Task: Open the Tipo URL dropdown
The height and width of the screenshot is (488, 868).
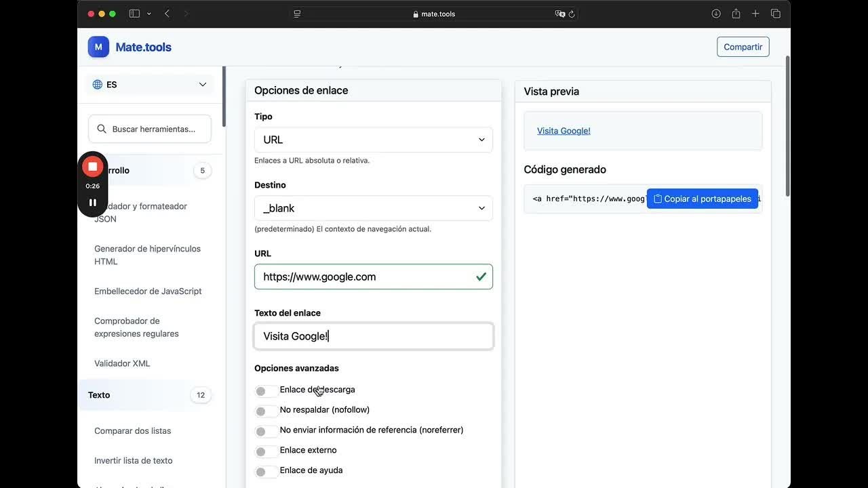Action: [x=374, y=140]
